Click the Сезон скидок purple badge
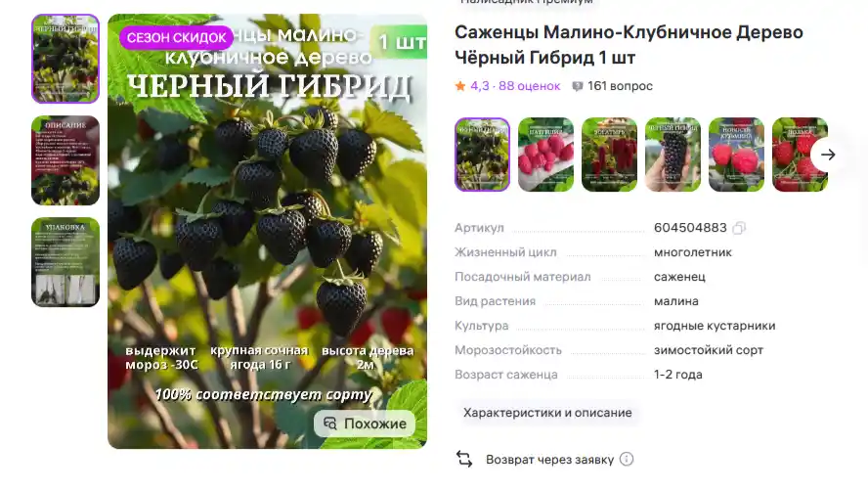Viewport: 868px width, 491px height. 177,38
